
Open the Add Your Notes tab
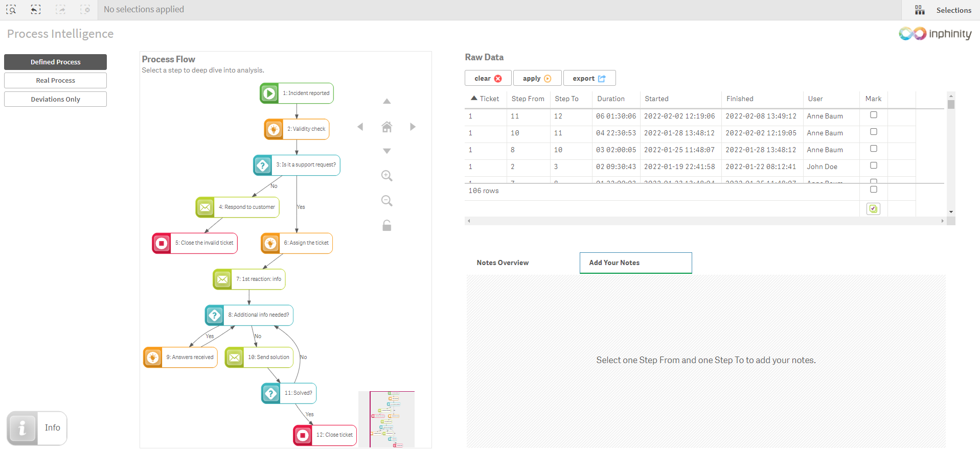(x=635, y=263)
